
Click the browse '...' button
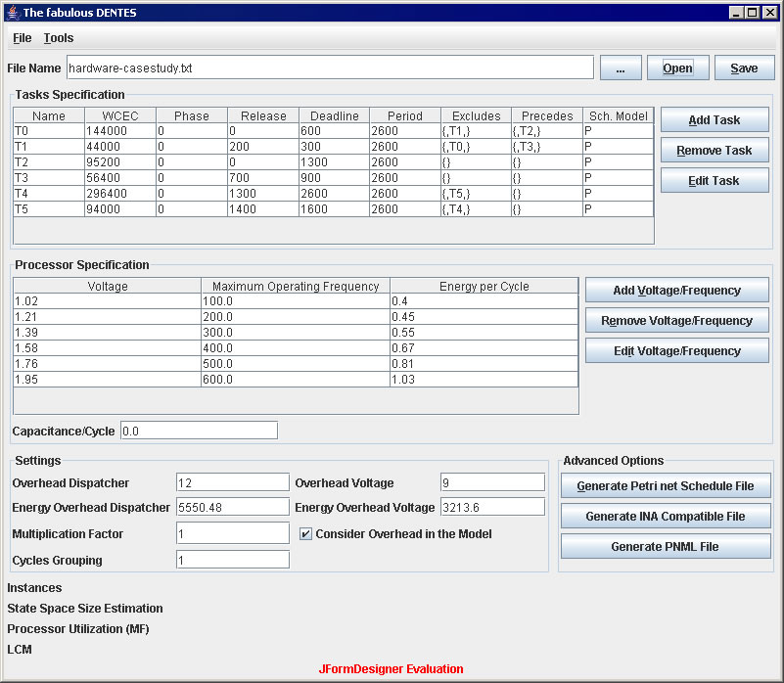pos(621,68)
